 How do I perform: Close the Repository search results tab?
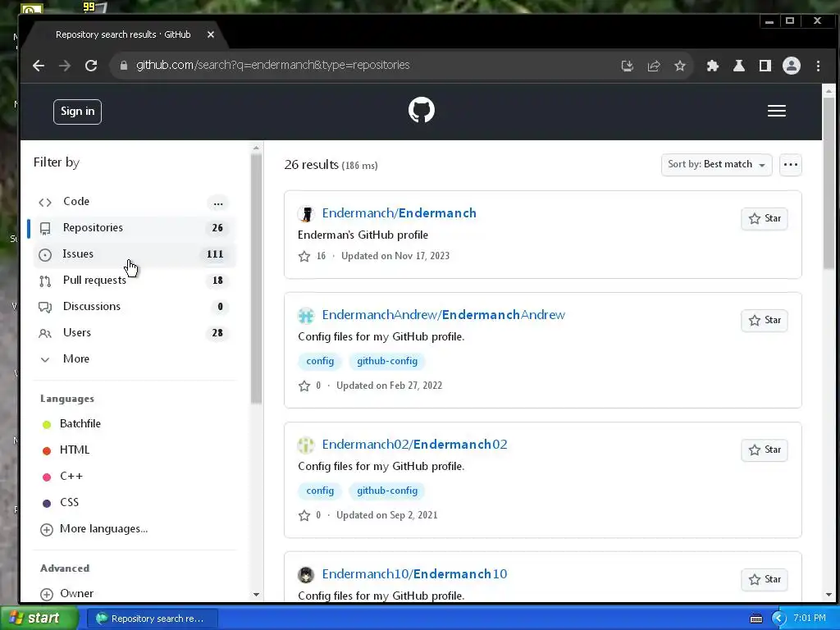(211, 34)
